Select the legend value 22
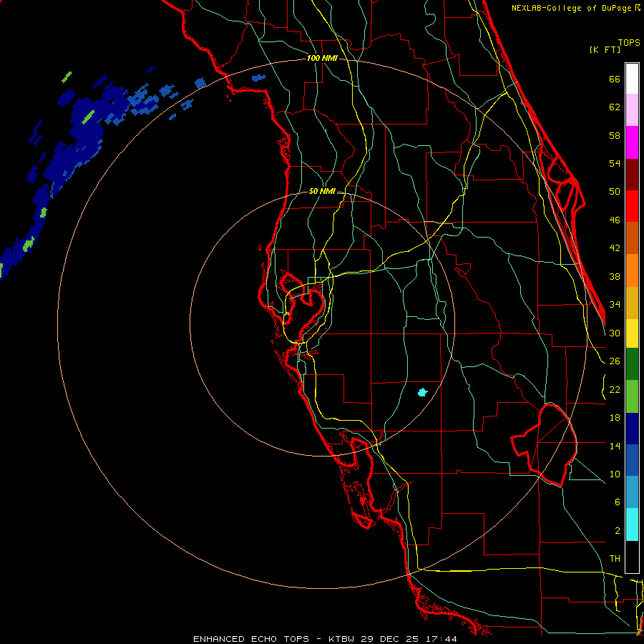644x644 pixels. 615,389
